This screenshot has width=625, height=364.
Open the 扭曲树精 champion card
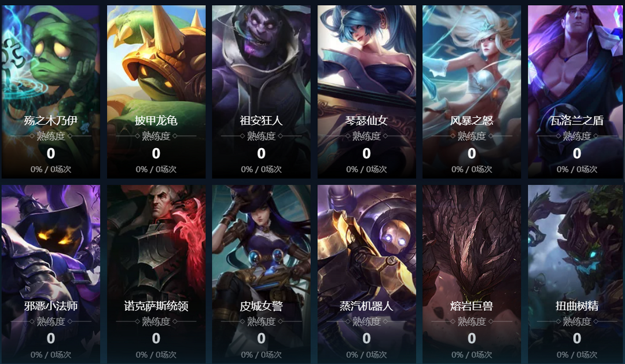tap(577, 274)
